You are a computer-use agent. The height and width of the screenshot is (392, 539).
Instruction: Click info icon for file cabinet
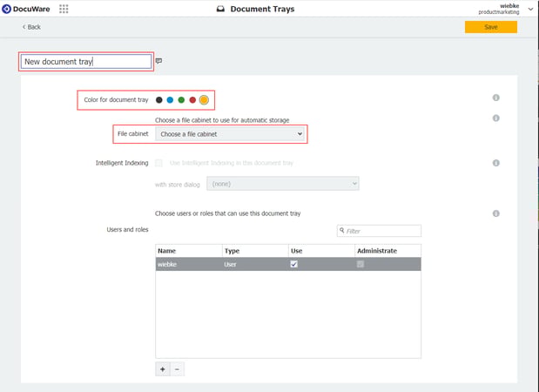coord(495,118)
